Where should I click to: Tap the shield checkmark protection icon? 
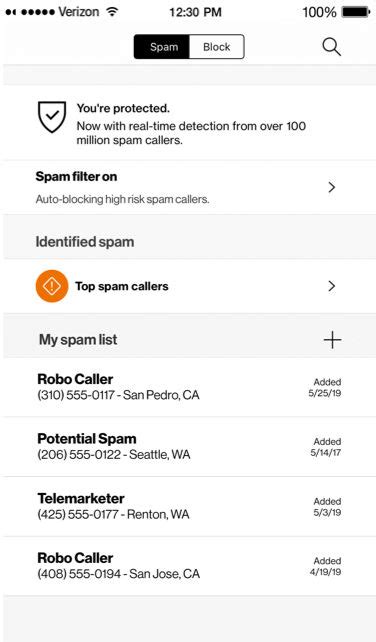(52, 117)
